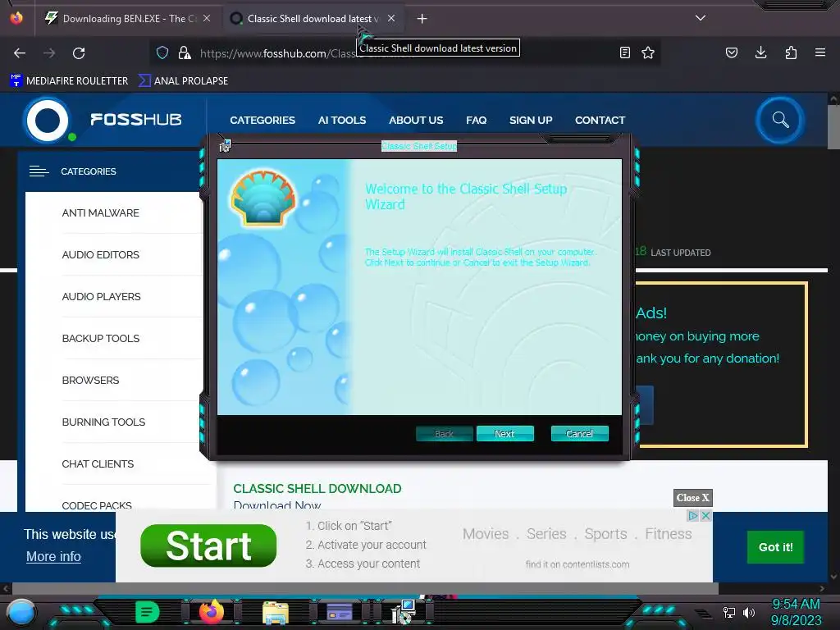Click the green Start ad button

[x=208, y=546]
